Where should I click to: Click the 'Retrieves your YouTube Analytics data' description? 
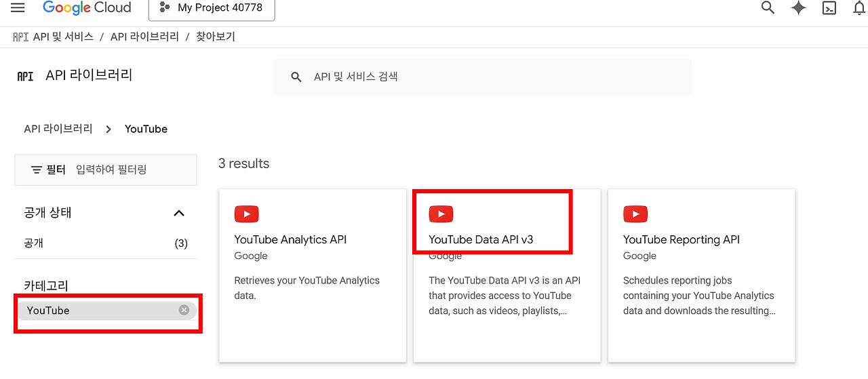click(x=307, y=288)
